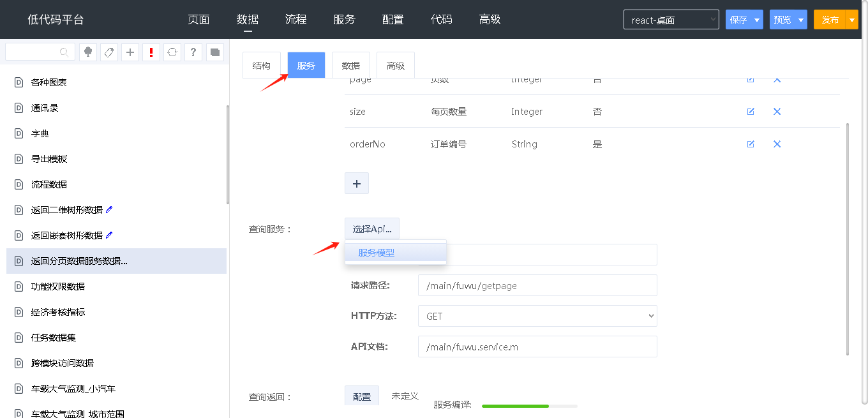
Task: Click the document icon of 字典
Action: (19, 133)
